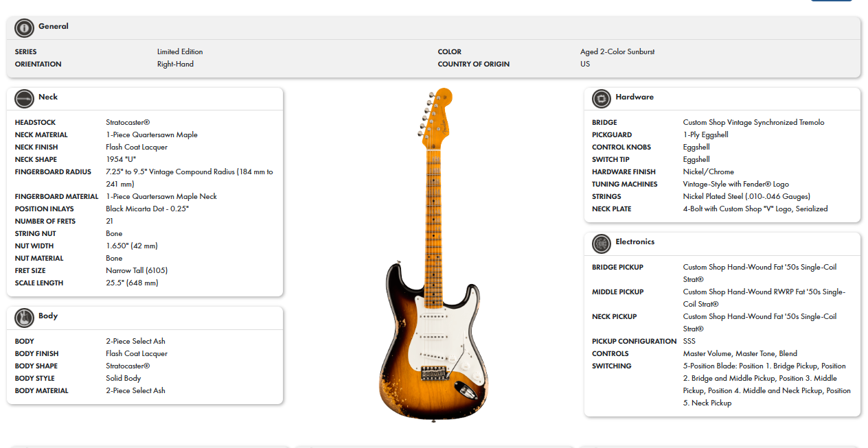Viewport: 868px width, 448px height.
Task: Click the Vintage Compound Radius fingerboard link
Action: (188, 172)
